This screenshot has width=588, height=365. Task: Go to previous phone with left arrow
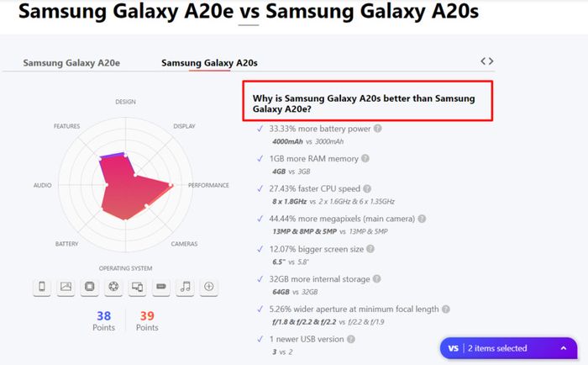coord(483,61)
